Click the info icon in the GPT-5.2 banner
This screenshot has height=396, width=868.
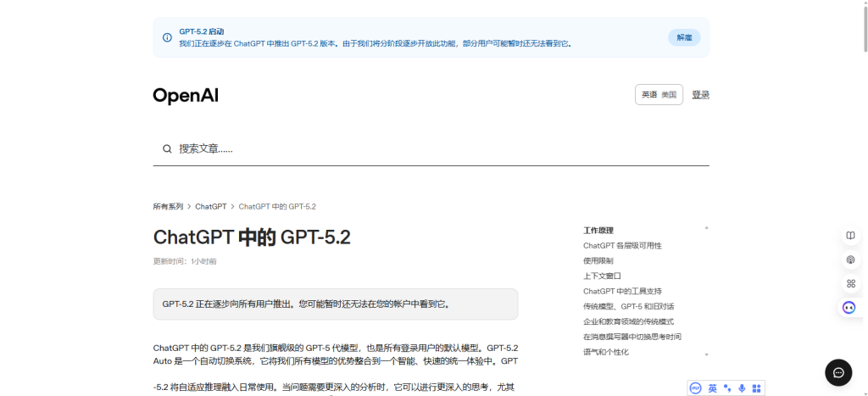click(x=167, y=37)
